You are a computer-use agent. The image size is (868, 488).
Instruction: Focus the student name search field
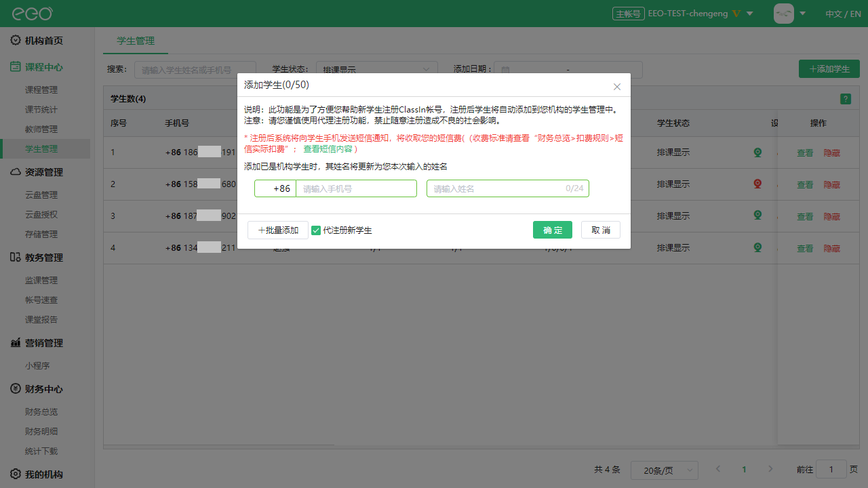point(195,69)
